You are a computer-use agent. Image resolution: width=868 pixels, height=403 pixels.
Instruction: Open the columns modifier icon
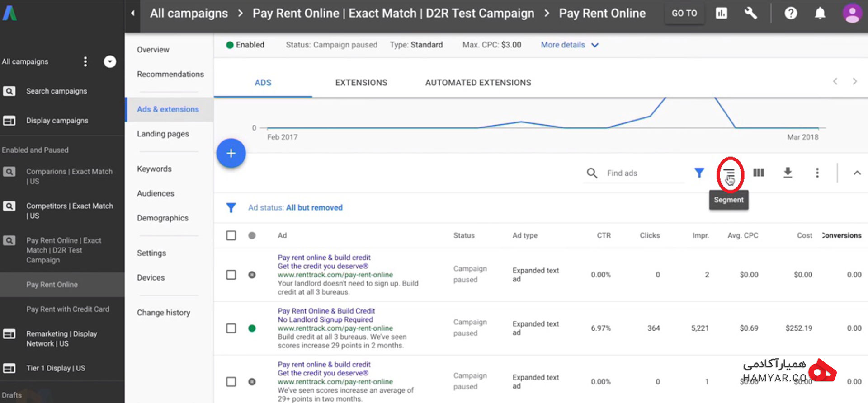pyautogui.click(x=759, y=173)
